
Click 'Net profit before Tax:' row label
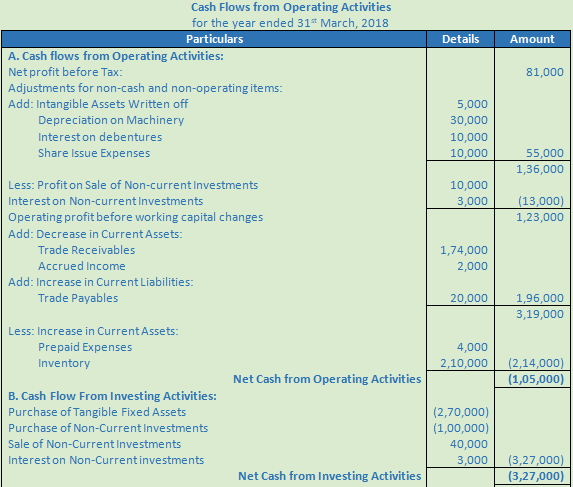pyautogui.click(x=65, y=72)
